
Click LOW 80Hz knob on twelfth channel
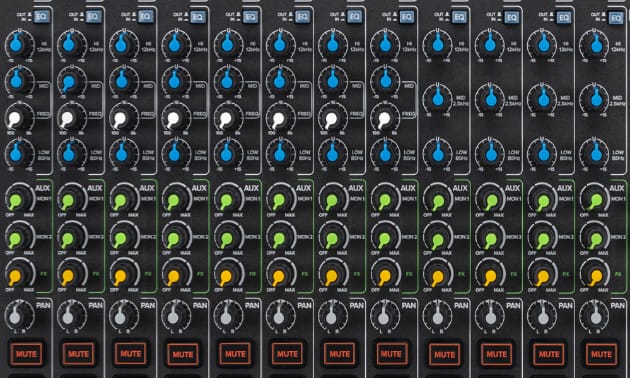(x=595, y=153)
